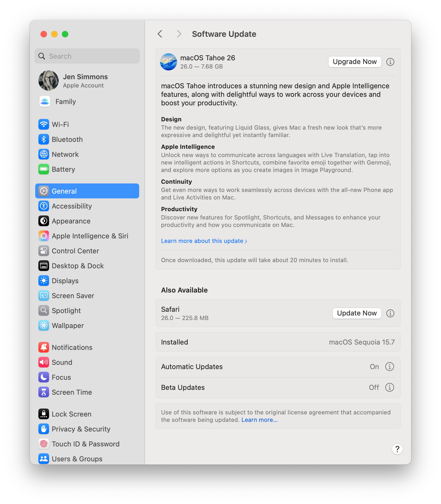This screenshot has height=504, width=441.
Task: Open the macOS Tahoe 26 info icon
Action: (x=390, y=62)
